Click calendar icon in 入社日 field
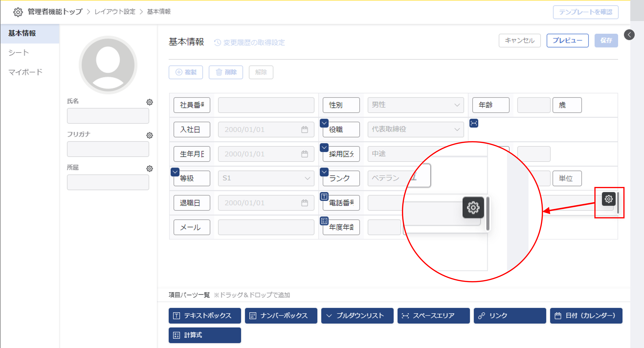The height and width of the screenshot is (348, 644). point(304,129)
